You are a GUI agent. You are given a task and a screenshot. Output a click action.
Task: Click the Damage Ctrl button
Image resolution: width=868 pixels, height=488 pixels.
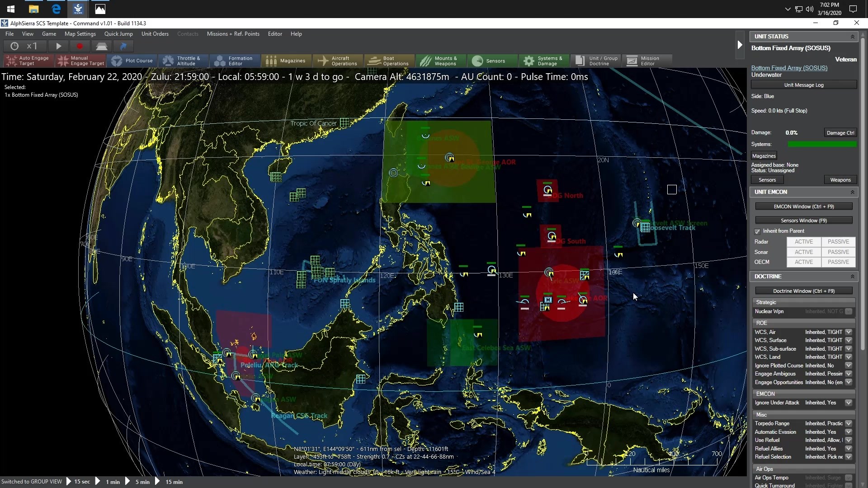coord(840,133)
